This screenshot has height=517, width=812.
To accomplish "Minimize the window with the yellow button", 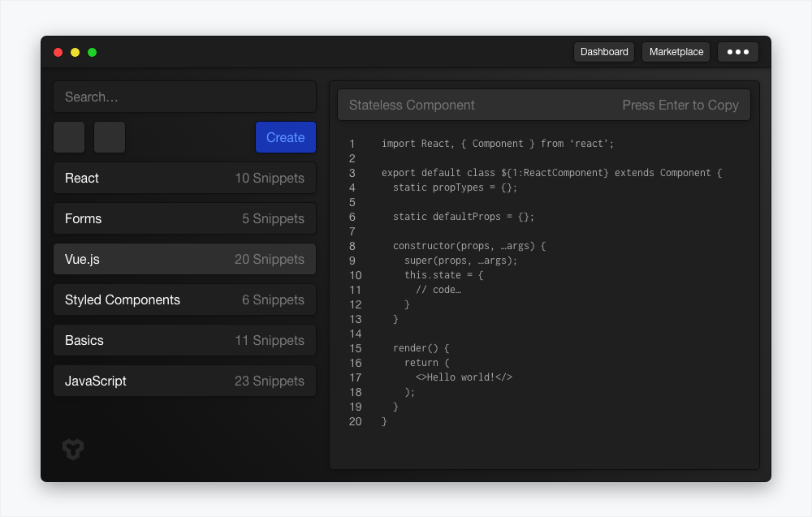I will pyautogui.click(x=75, y=52).
